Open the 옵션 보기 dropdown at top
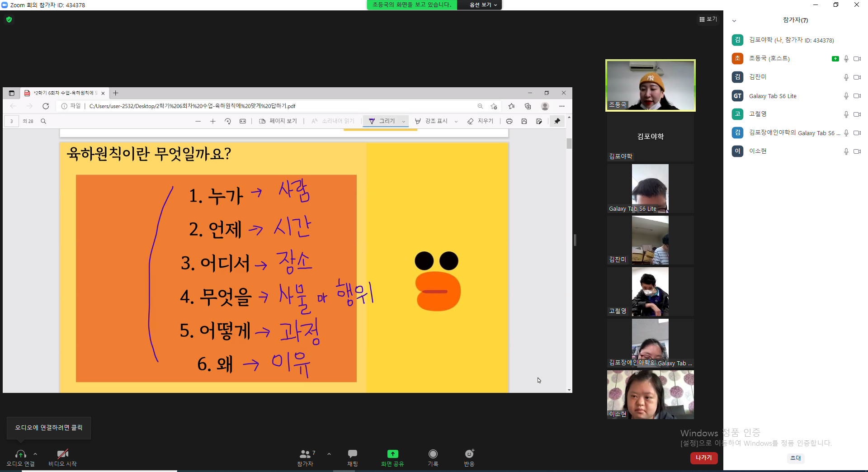The height and width of the screenshot is (472, 868). 483,5
